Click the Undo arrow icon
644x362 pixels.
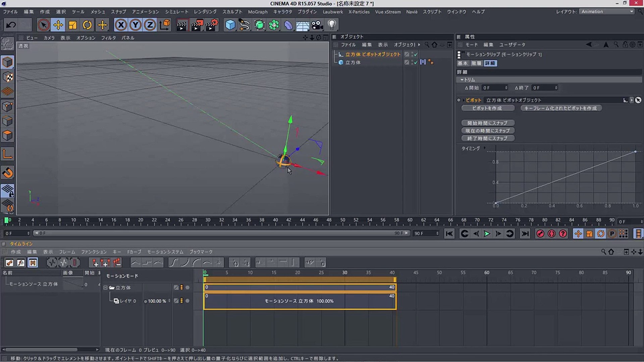(11, 25)
